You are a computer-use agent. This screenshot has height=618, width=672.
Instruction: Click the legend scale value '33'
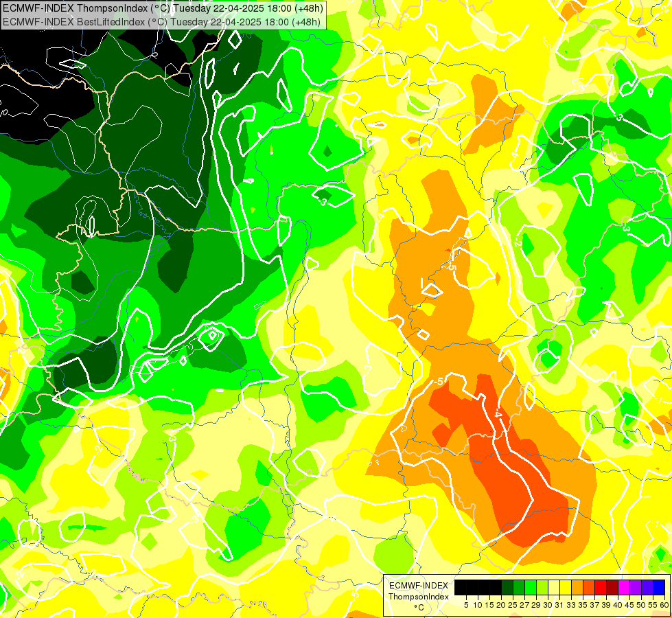(x=571, y=605)
